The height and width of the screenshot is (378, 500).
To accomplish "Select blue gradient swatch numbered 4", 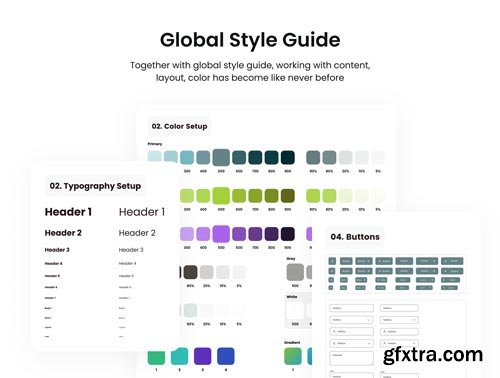I will 226,356.
